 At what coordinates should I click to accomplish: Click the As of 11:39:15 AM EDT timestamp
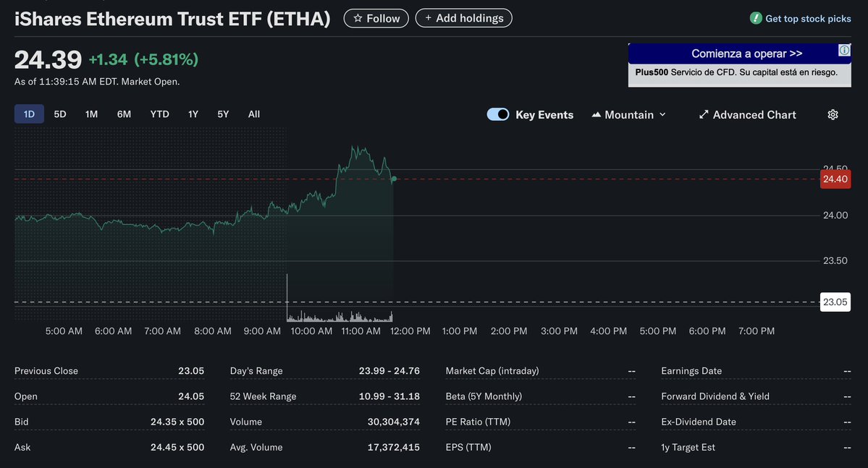pyautogui.click(x=97, y=81)
